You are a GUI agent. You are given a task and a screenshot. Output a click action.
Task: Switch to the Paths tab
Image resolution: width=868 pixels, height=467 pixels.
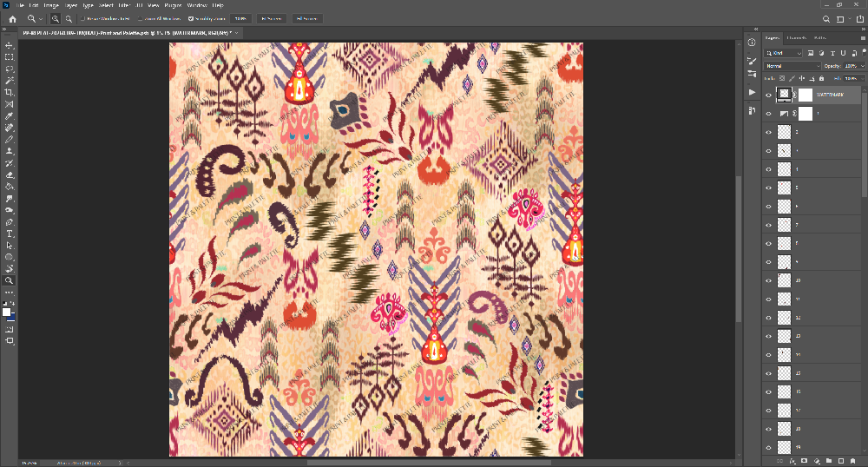tap(820, 38)
